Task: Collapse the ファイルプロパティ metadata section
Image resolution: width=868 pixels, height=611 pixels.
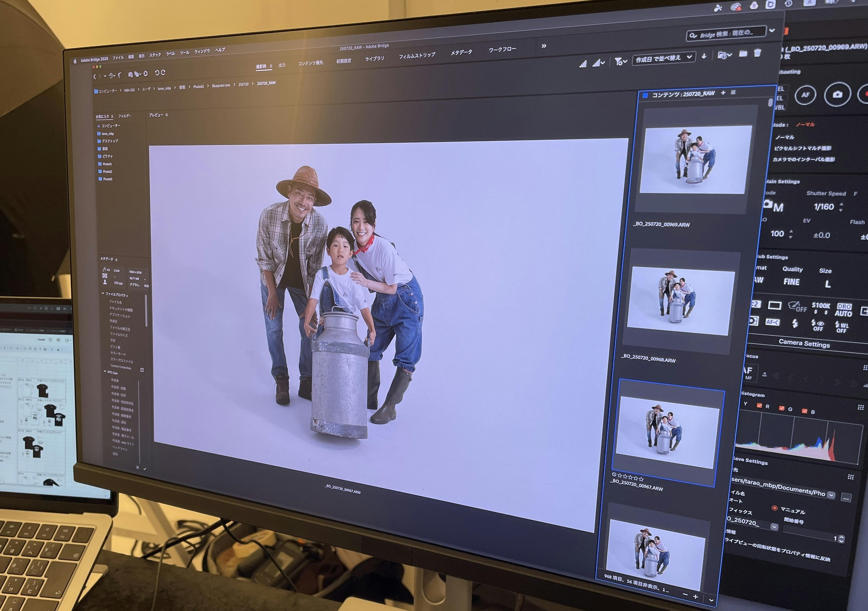Action: coord(103,293)
